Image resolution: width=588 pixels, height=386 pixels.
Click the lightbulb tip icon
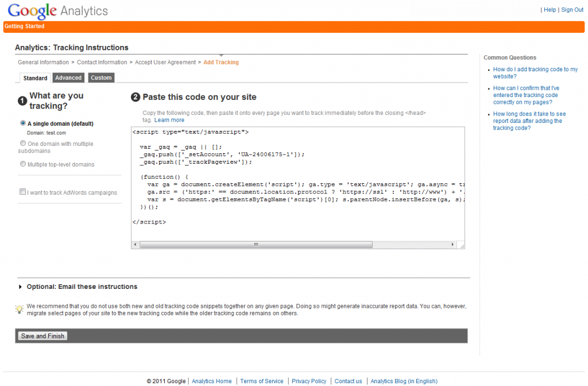(x=19, y=309)
